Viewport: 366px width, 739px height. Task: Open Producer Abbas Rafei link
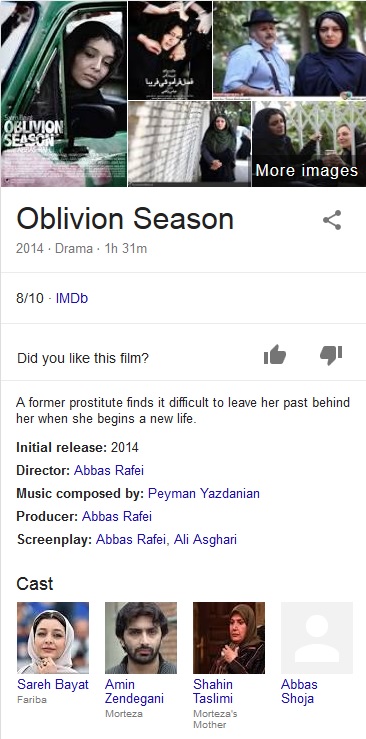(x=117, y=516)
